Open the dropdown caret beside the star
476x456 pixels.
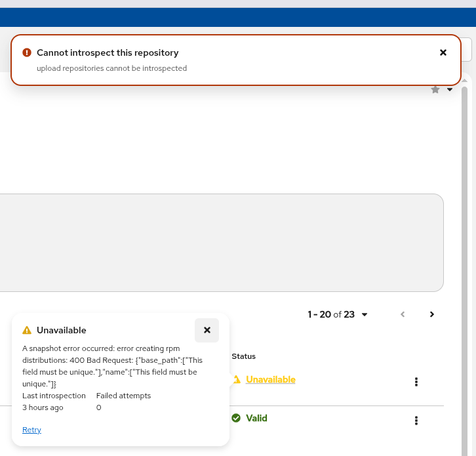(x=450, y=90)
